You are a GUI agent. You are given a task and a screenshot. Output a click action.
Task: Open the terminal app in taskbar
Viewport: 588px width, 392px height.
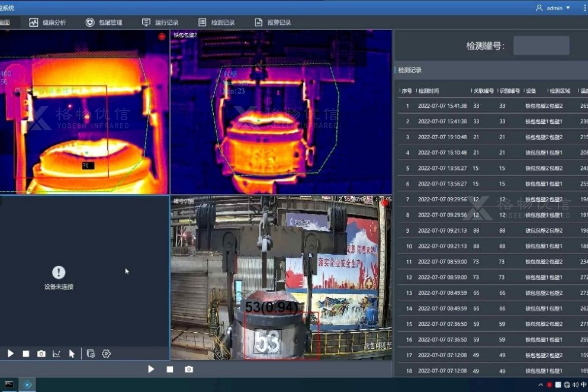tap(9, 385)
